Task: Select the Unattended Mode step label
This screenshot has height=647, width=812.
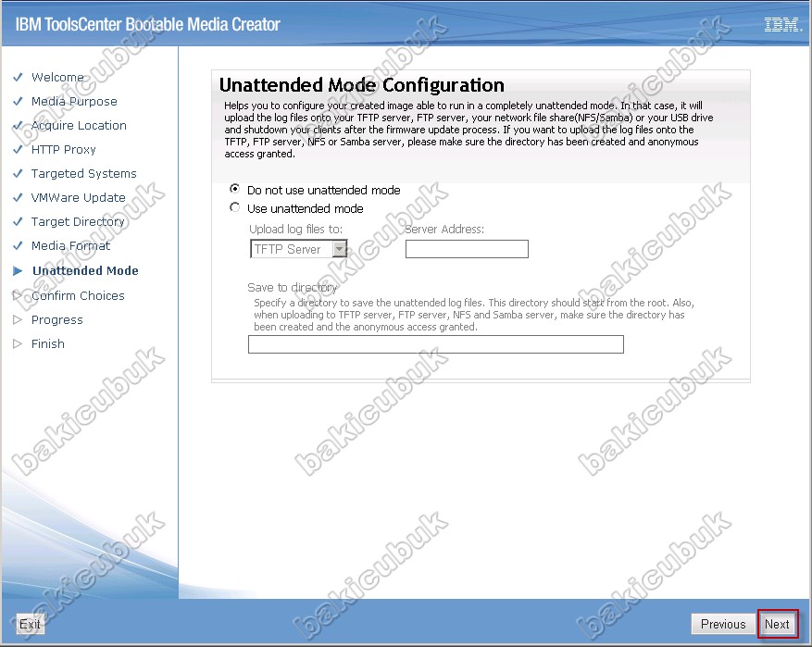Action: click(85, 270)
